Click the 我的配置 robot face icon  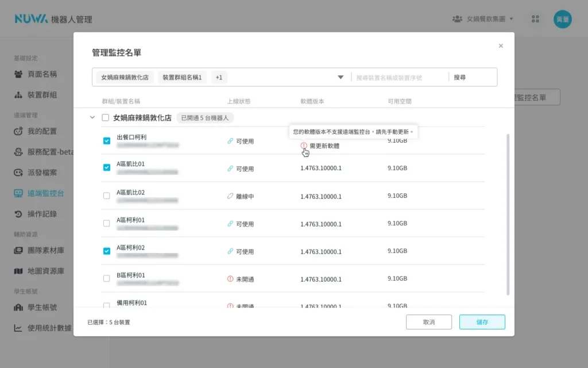[x=18, y=131]
